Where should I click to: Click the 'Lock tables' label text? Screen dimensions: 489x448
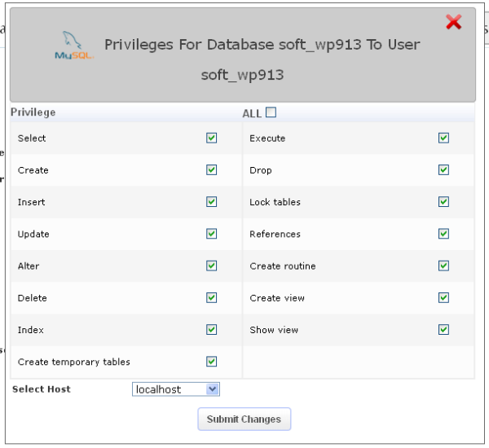(x=275, y=202)
